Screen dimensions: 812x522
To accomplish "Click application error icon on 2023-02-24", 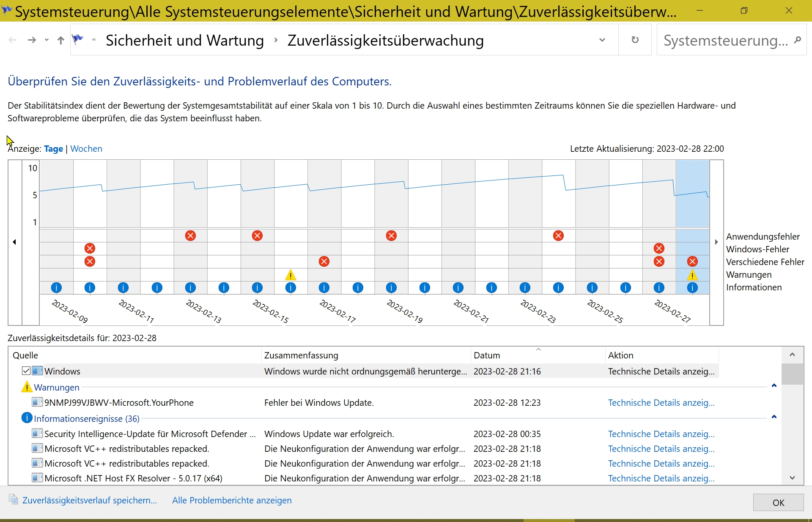I will point(558,236).
